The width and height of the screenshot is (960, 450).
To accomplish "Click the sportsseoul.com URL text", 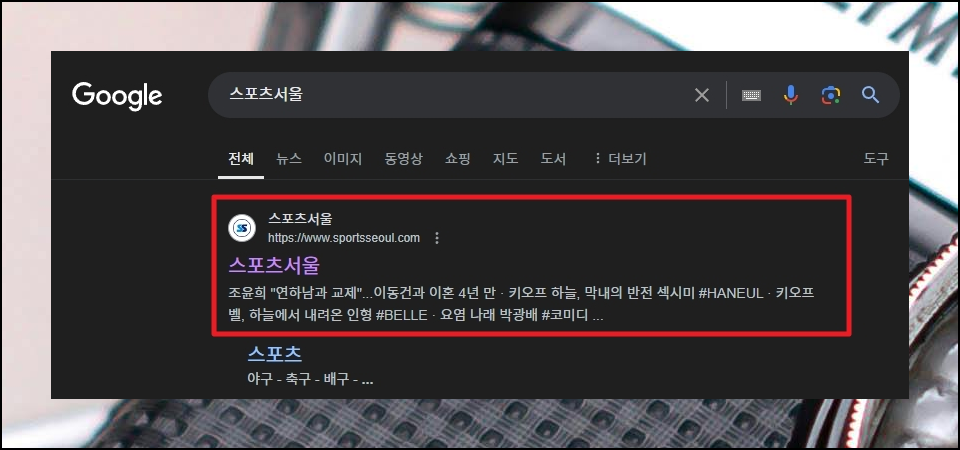I will click(x=344, y=238).
